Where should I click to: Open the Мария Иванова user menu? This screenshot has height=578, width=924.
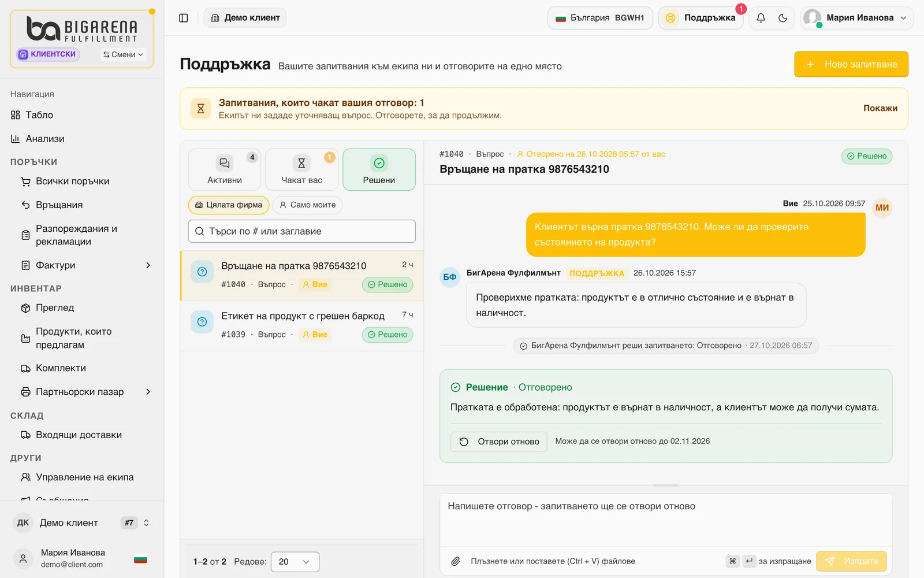coord(856,18)
